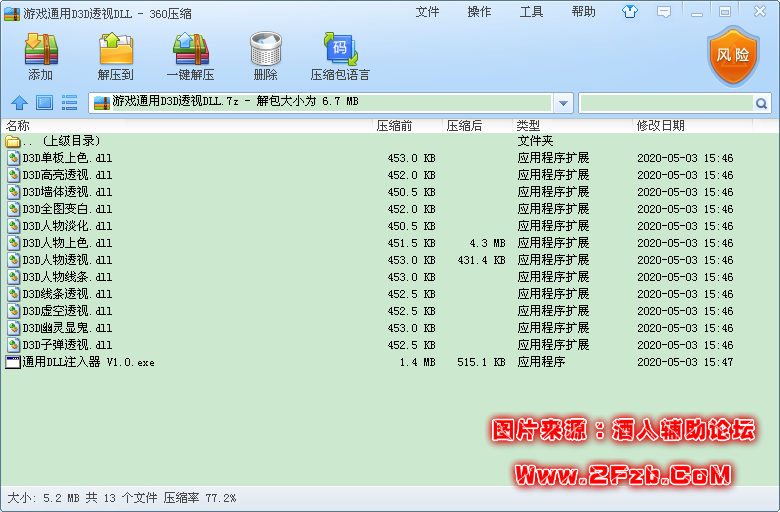Open the 压缩包语言 archive language tool
The height and width of the screenshot is (512, 780).
point(341,49)
